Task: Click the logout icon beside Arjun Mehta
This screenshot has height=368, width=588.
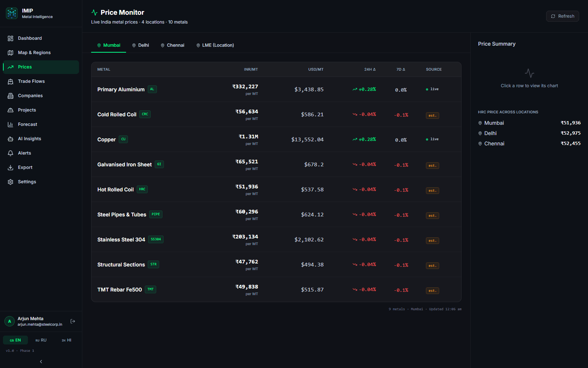Action: [73, 321]
